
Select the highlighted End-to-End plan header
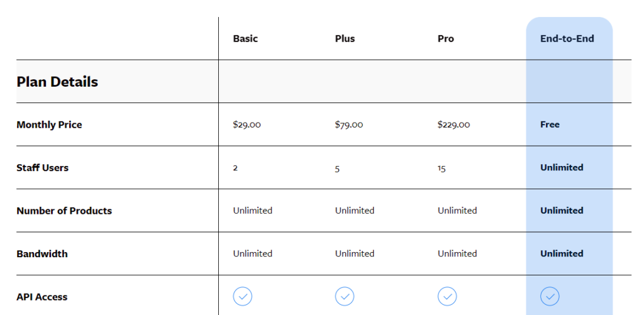567,38
